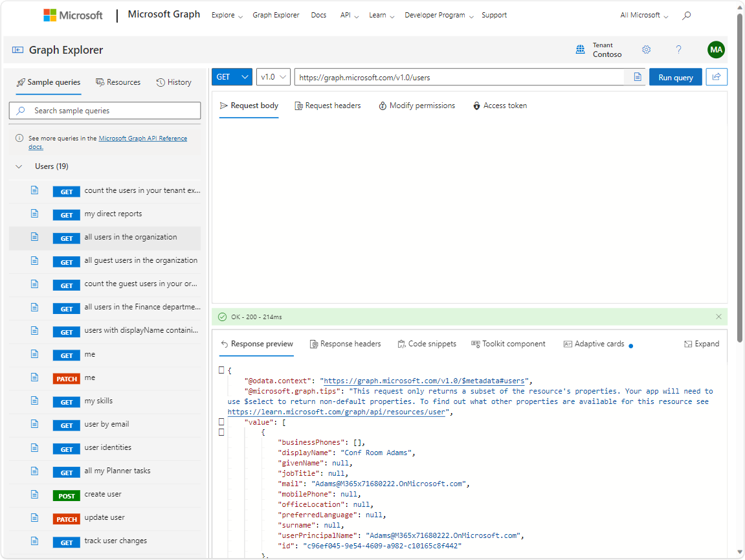The width and height of the screenshot is (745, 560).
Task: Open the Response headers tab
Action: click(x=346, y=344)
